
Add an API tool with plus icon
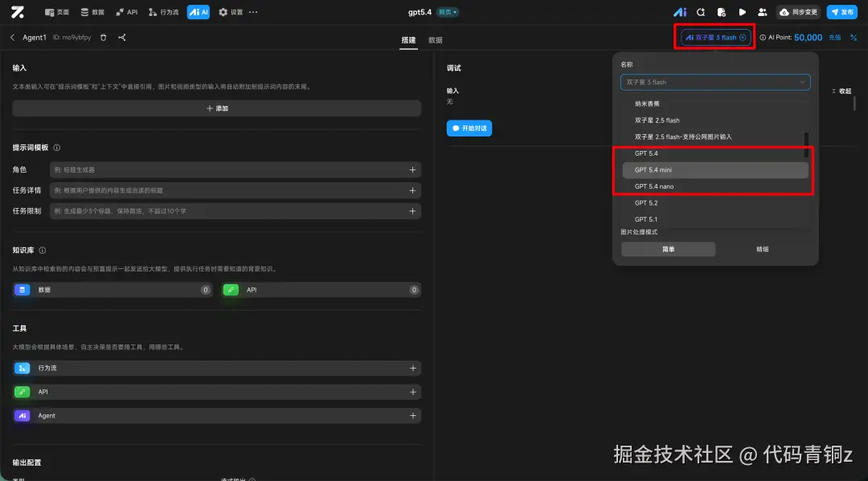[413, 392]
